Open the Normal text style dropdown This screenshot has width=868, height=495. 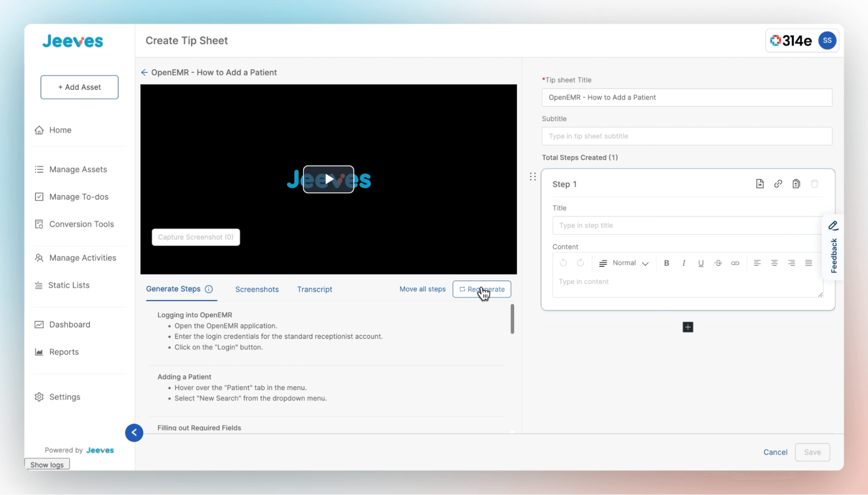624,263
